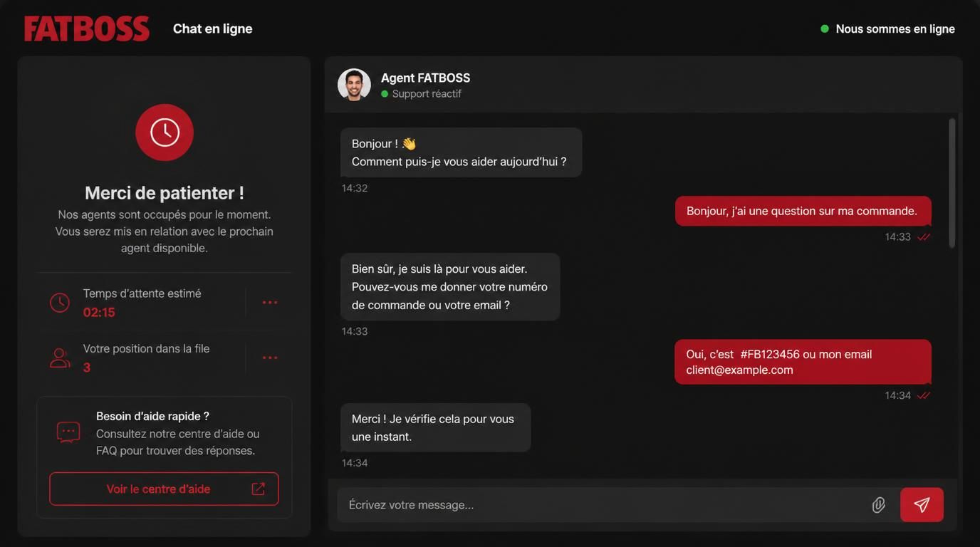This screenshot has height=547, width=980.
Task: Click the Nous sommes en ligne status text
Action: pyautogui.click(x=895, y=29)
